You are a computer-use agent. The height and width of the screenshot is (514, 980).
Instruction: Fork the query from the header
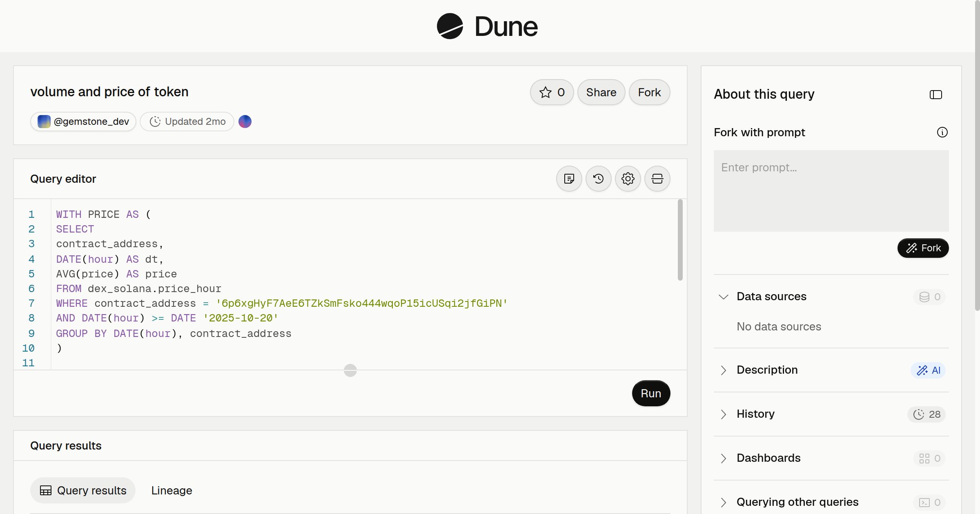coord(649,92)
